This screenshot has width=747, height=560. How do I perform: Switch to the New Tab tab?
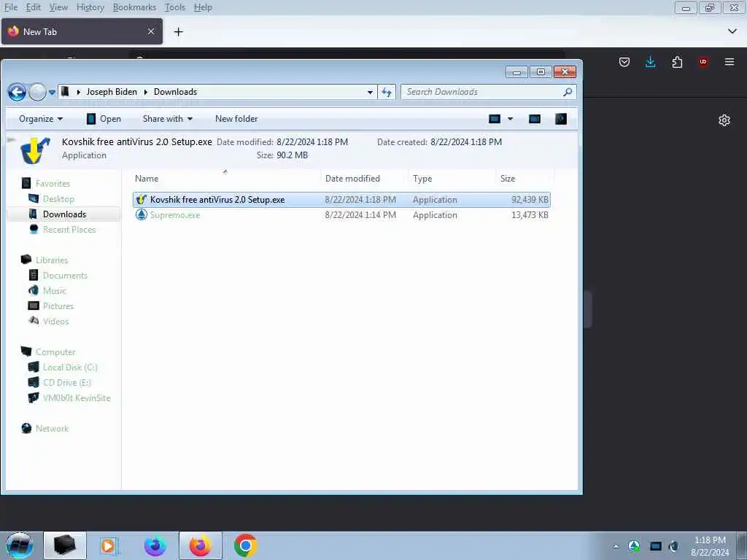click(82, 31)
